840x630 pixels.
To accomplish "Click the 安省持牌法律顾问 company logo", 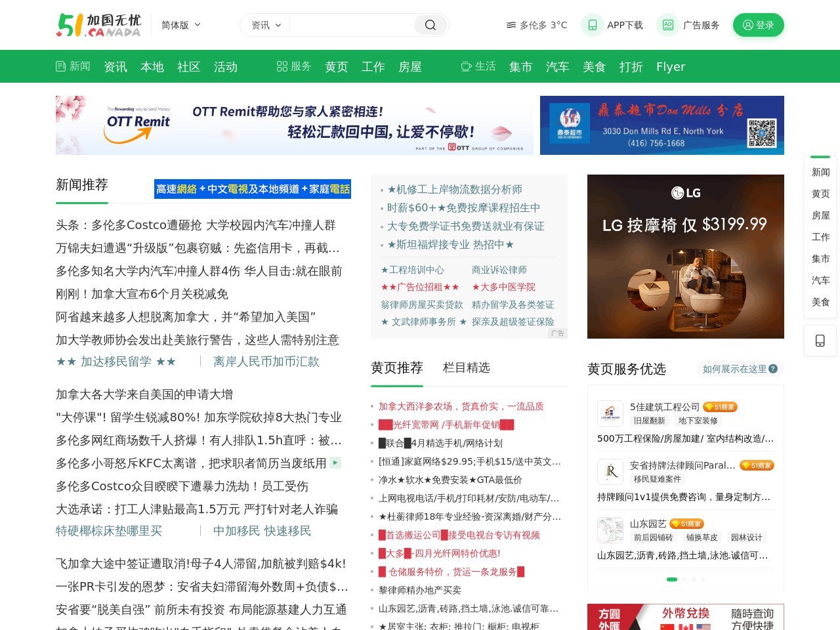I will pos(610,472).
